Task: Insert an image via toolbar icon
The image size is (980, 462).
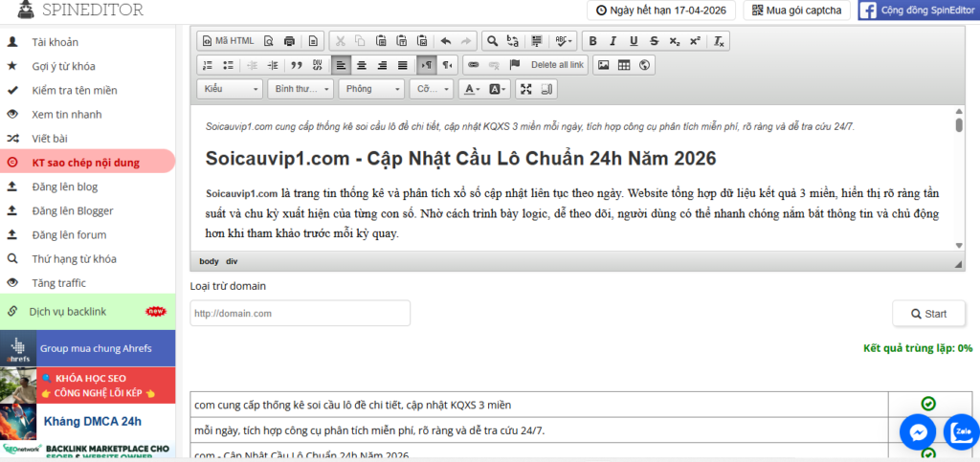Action: [603, 65]
